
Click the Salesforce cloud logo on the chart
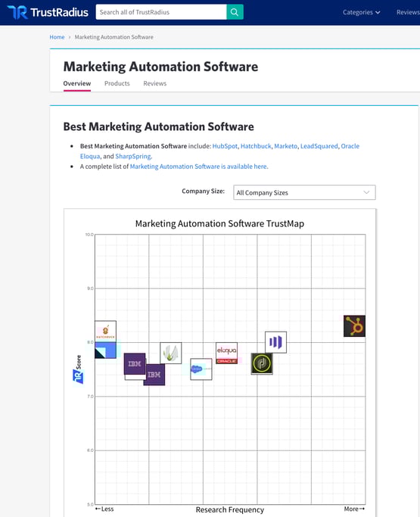coord(201,369)
